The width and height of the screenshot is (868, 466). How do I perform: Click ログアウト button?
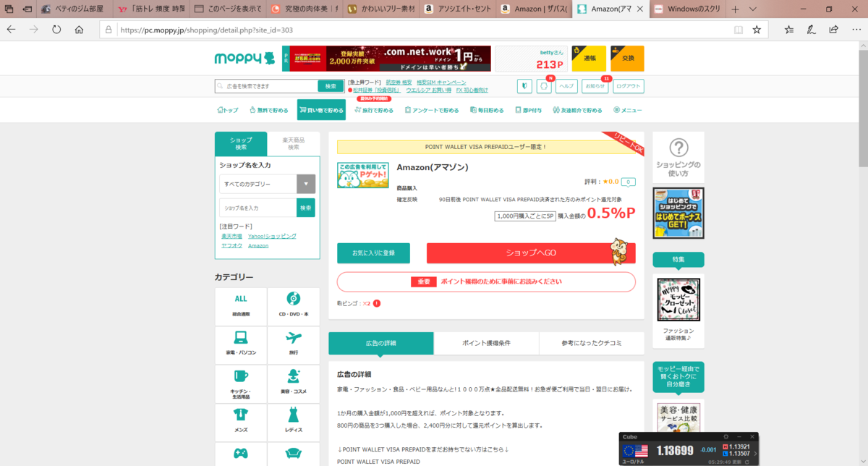(628, 86)
